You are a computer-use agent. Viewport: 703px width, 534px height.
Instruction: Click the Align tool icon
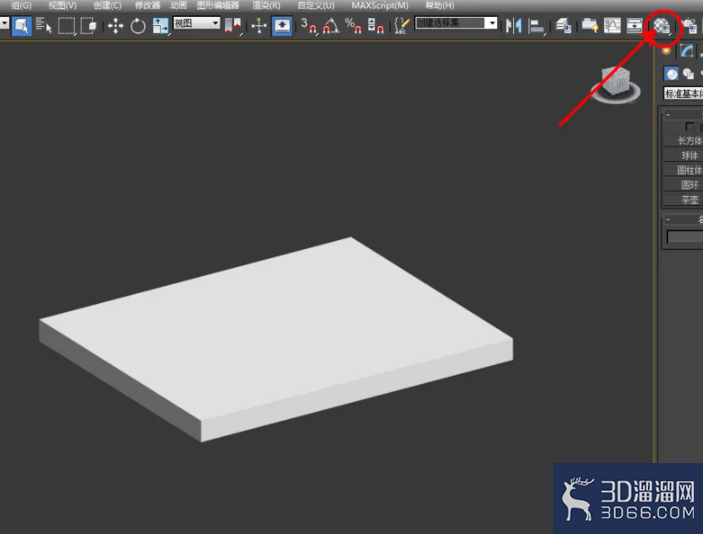click(536, 26)
